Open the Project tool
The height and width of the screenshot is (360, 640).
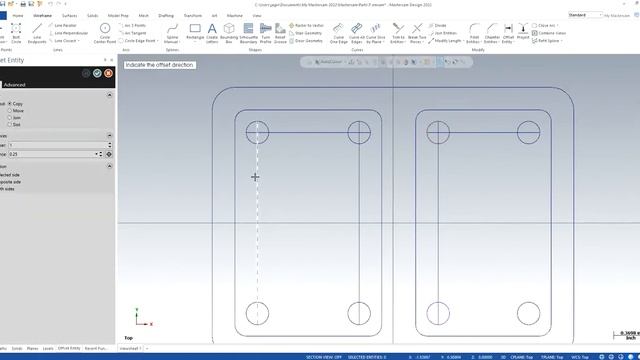click(523, 32)
